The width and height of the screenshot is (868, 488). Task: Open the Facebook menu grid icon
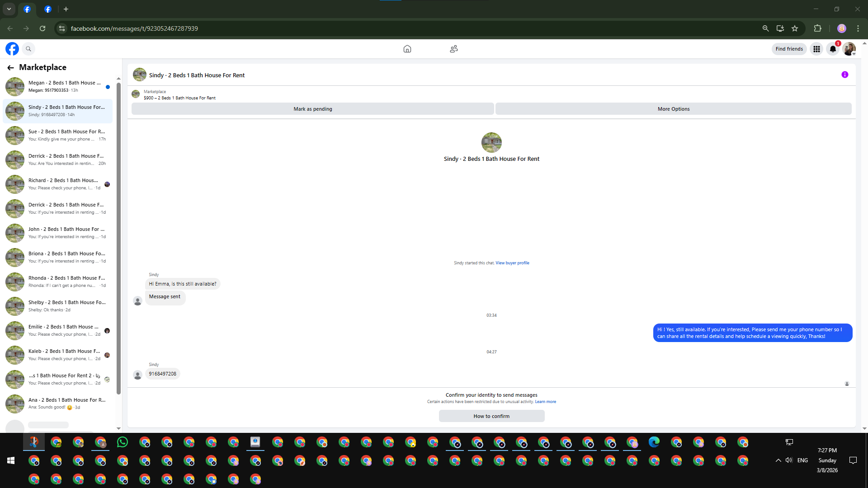[x=816, y=49]
